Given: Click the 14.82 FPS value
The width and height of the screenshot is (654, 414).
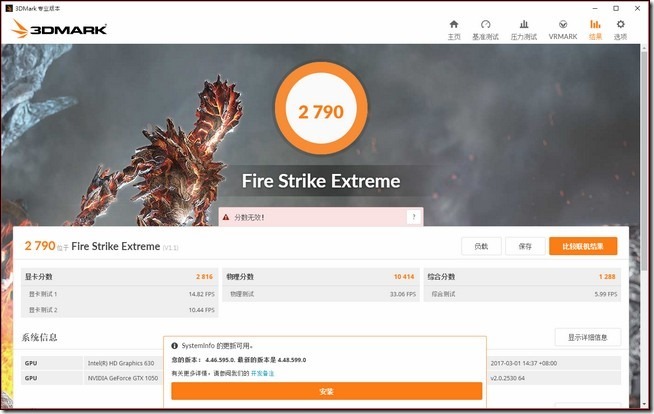Looking at the screenshot, I should click(201, 294).
